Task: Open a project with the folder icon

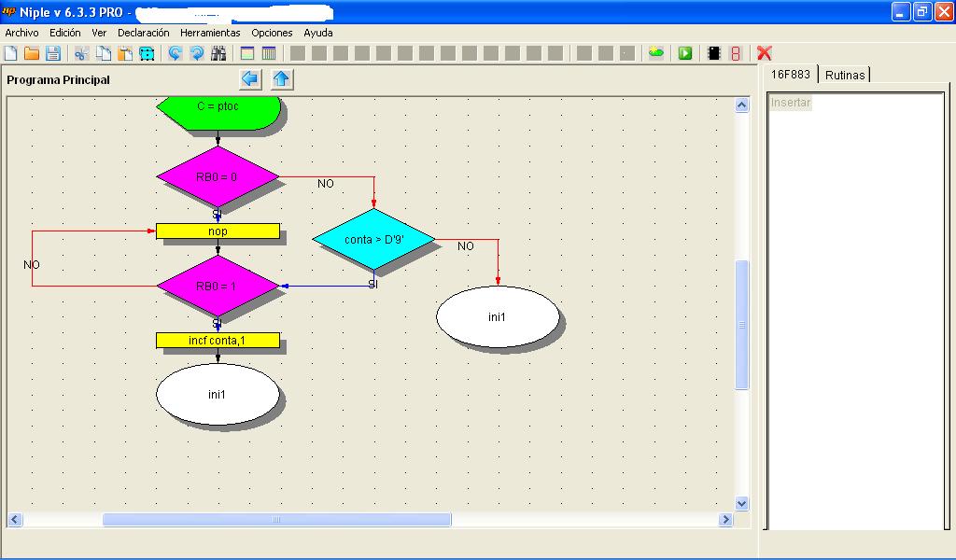Action: pyautogui.click(x=32, y=53)
